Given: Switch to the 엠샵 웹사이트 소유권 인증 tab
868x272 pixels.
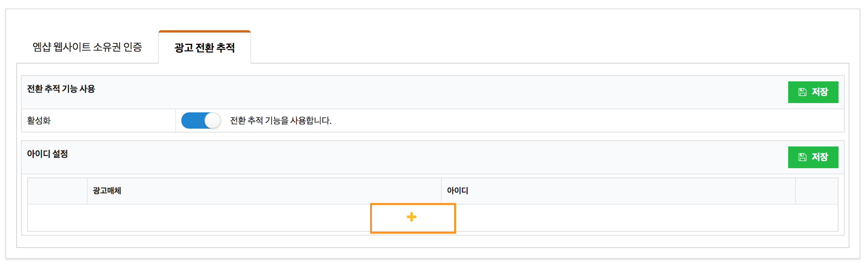Looking at the screenshot, I should [x=87, y=47].
